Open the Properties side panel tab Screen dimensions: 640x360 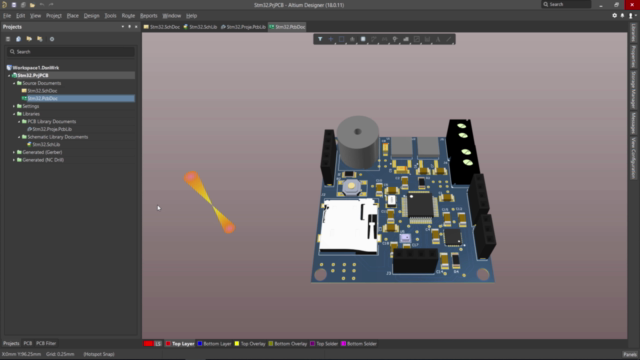point(633,56)
